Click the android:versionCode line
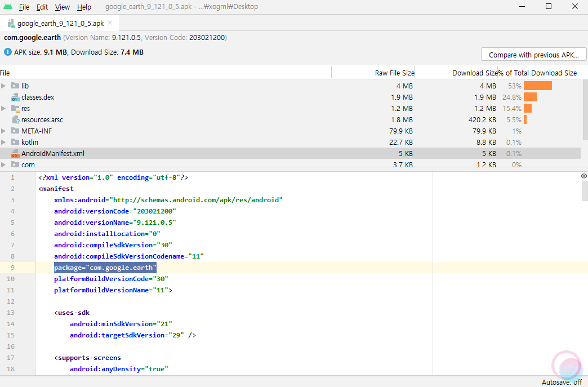The image size is (588, 387). coord(115,211)
